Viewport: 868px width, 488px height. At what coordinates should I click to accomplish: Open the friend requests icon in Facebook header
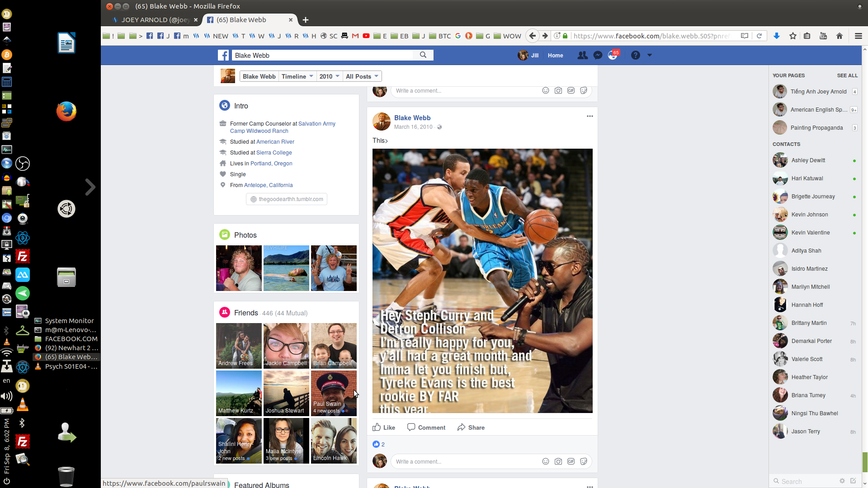tap(582, 55)
